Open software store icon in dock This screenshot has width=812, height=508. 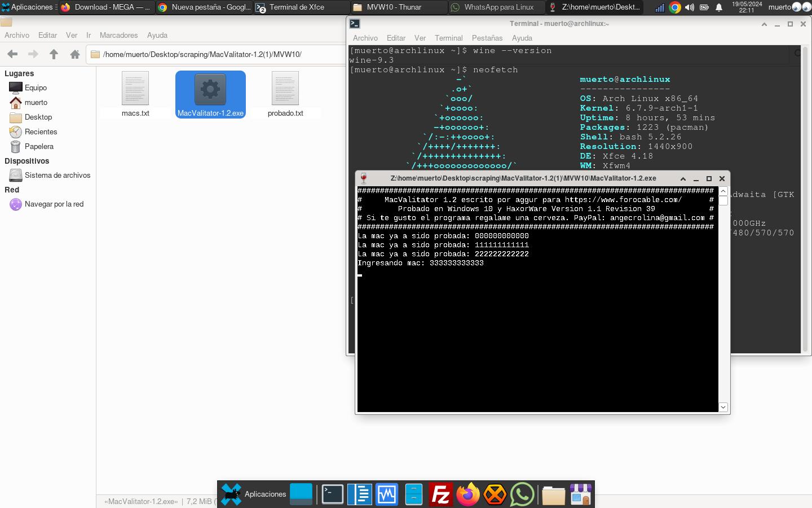point(581,494)
